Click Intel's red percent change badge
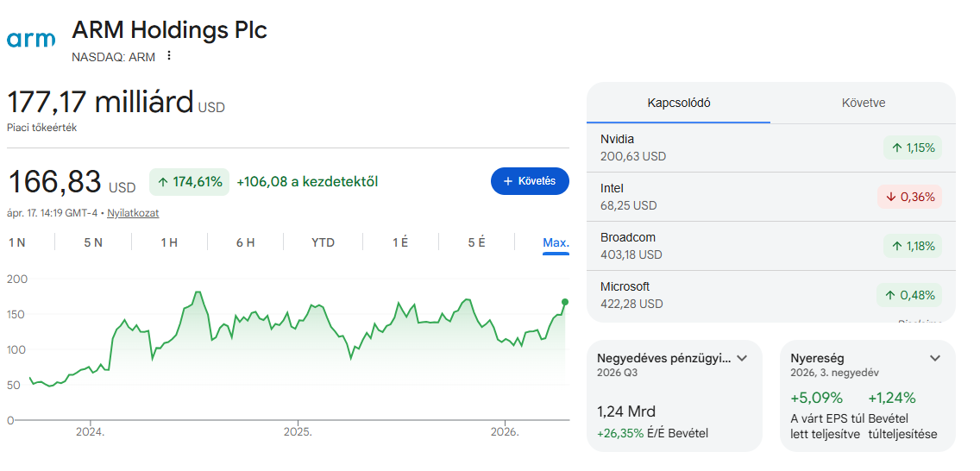 (x=909, y=197)
